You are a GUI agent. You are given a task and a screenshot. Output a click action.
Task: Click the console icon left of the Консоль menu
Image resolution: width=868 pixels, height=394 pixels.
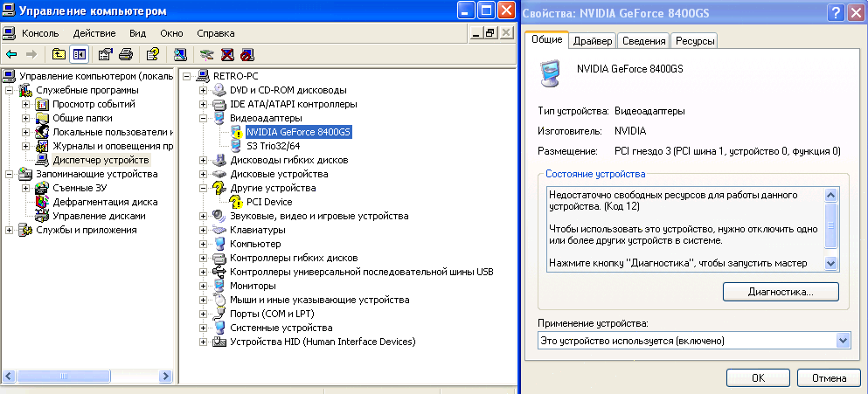click(8, 33)
